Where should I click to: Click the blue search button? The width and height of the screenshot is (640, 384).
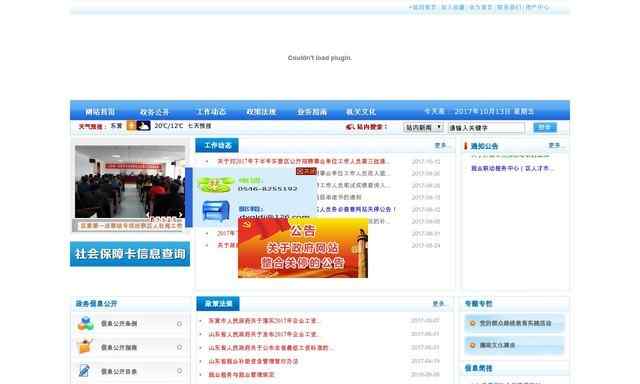point(545,128)
